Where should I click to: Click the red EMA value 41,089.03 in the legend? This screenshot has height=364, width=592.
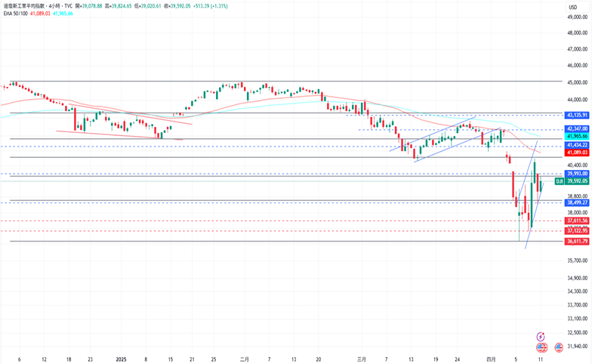(40, 14)
